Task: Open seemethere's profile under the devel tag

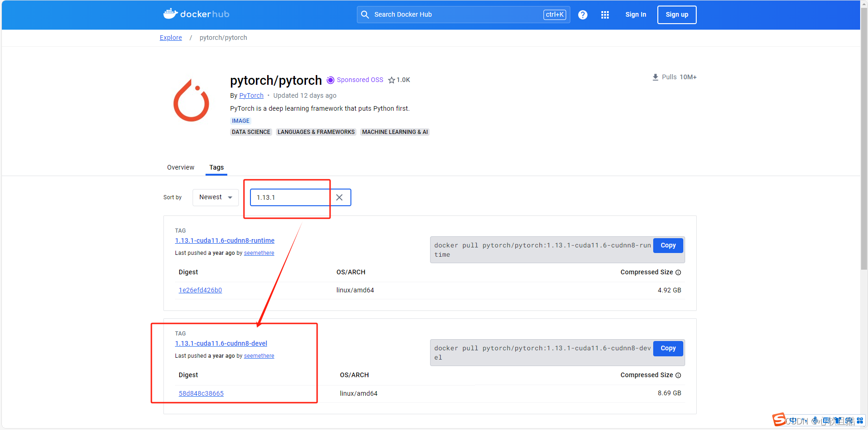Action: (x=259, y=355)
